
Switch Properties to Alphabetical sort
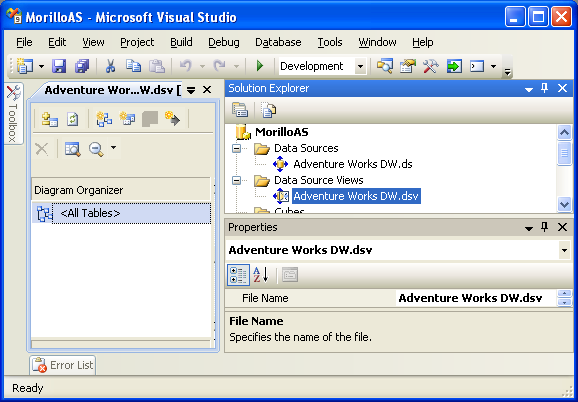pyautogui.click(x=261, y=275)
